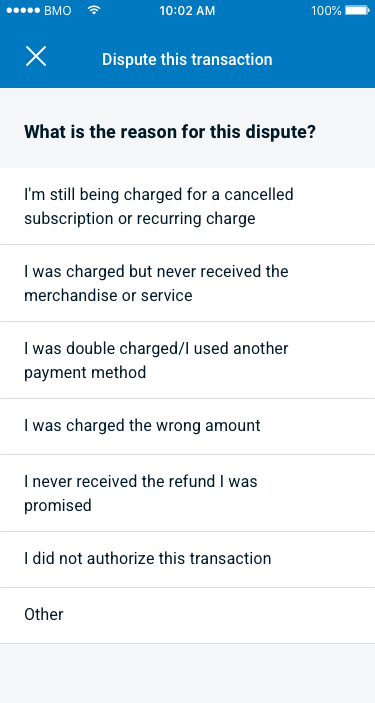Tap the empty blue header space beside the title
The width and height of the screenshot is (375, 703).
coord(323,58)
